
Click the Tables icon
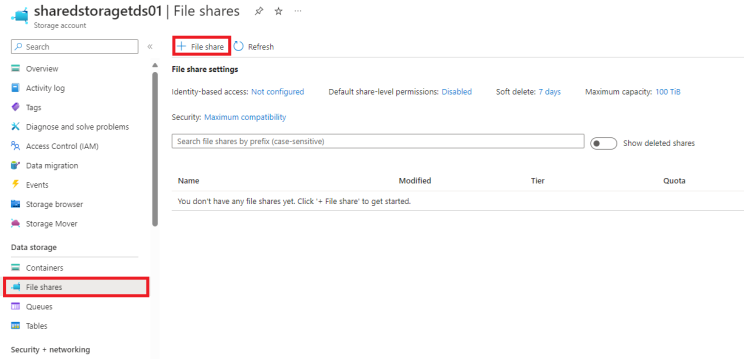[16, 326]
